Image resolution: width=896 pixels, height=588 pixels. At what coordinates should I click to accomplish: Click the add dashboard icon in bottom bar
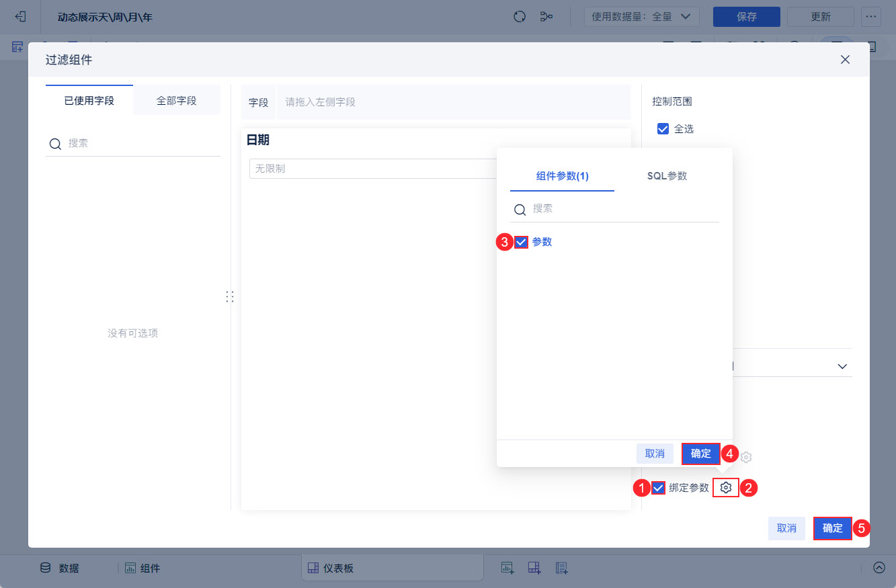pos(534,568)
